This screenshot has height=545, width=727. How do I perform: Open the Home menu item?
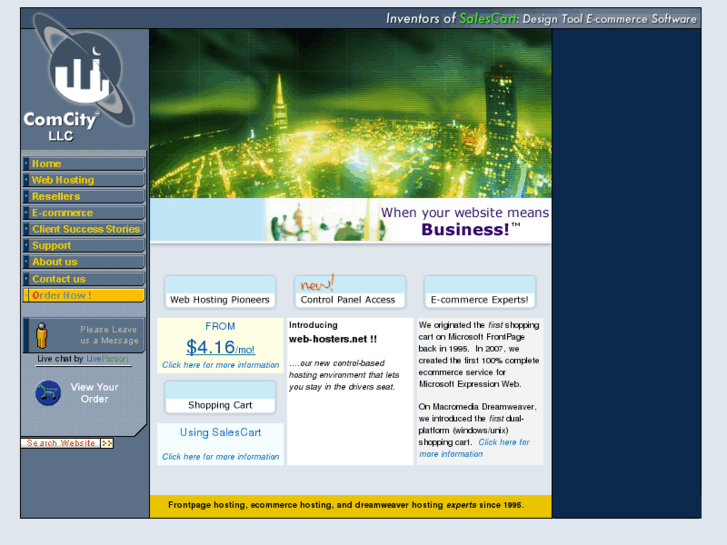pyautogui.click(x=83, y=164)
